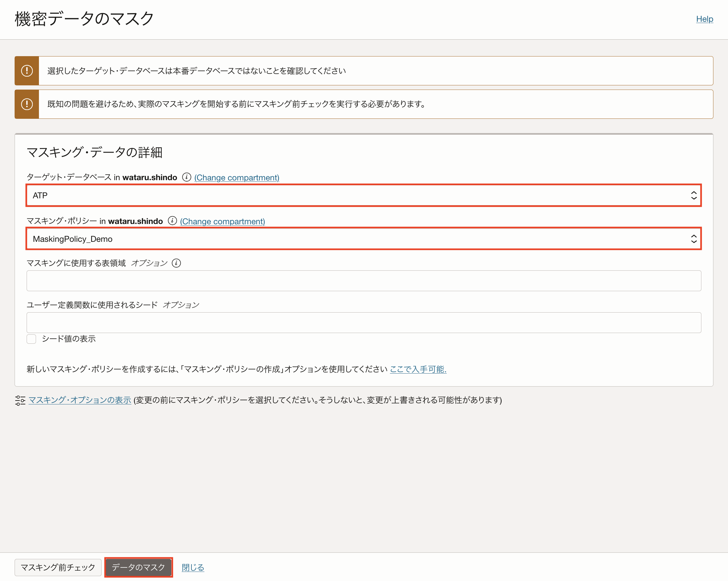The height and width of the screenshot is (581, 728).
Task: Click the info icon next to マスキング・ポリシー
Action: point(172,221)
